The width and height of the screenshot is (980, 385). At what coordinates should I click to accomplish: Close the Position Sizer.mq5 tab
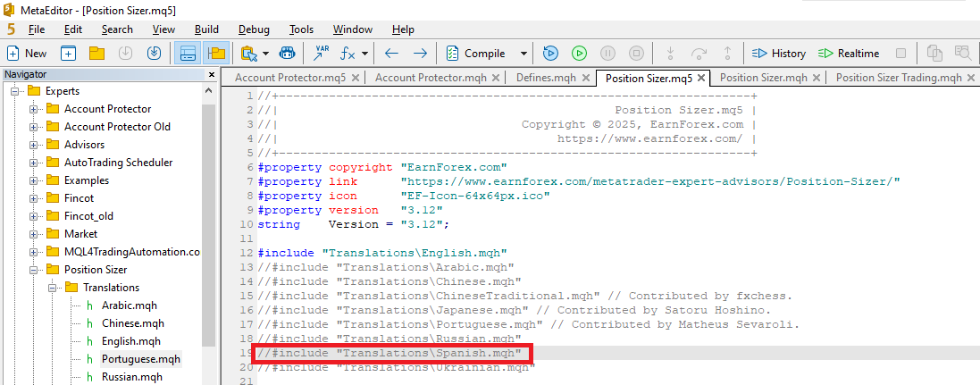[x=701, y=78]
